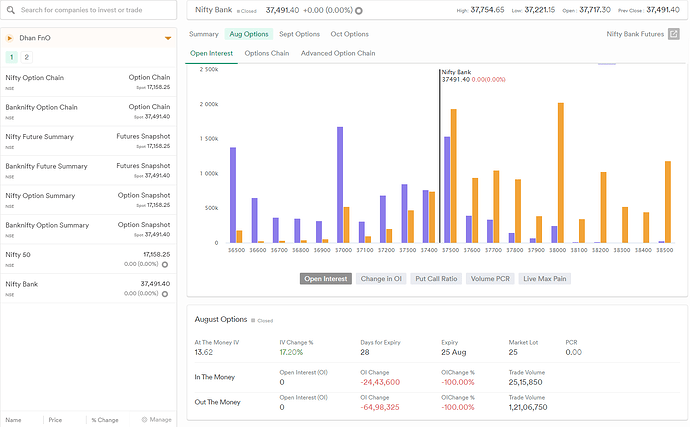Image resolution: width=690 pixels, height=427 pixels.
Task: Select Nifty Bank in the watchlist
Action: pos(88,288)
